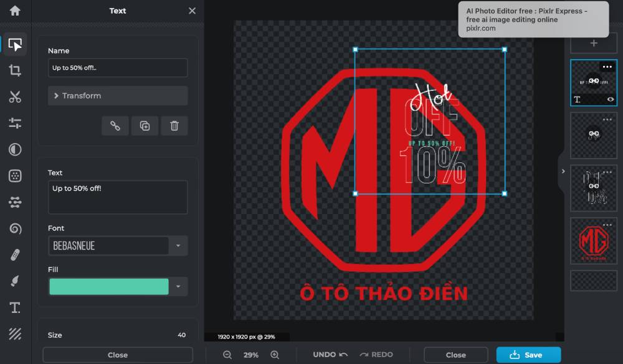The height and width of the screenshot is (364, 623).
Task: Select the Heal bandage tool
Action: (x=15, y=255)
